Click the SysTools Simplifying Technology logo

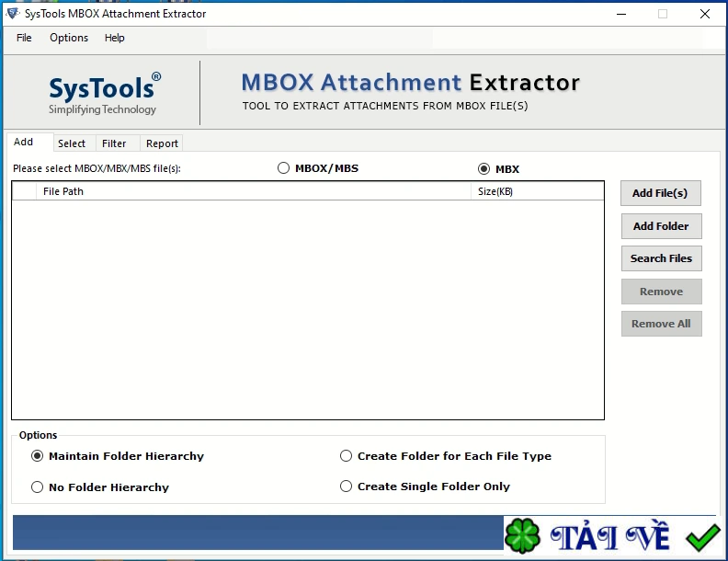tap(104, 94)
